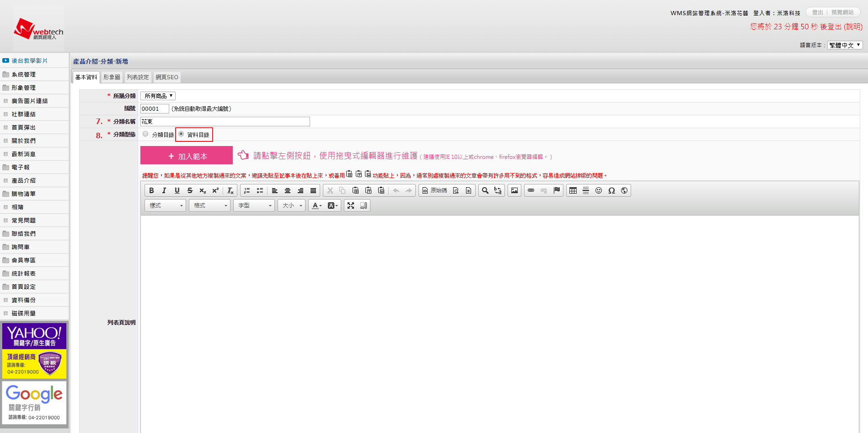
Task: Select the 分類目錄 radio button
Action: coord(145,134)
